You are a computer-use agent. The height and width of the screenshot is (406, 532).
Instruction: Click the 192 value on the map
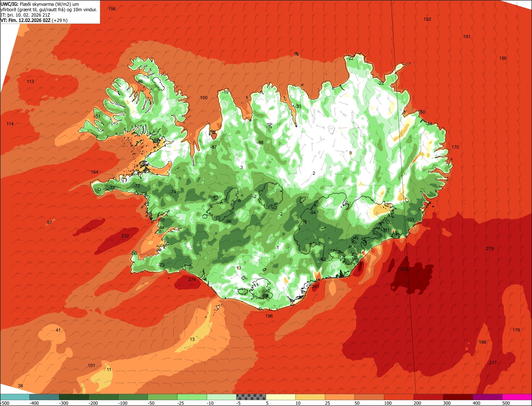tap(427, 19)
